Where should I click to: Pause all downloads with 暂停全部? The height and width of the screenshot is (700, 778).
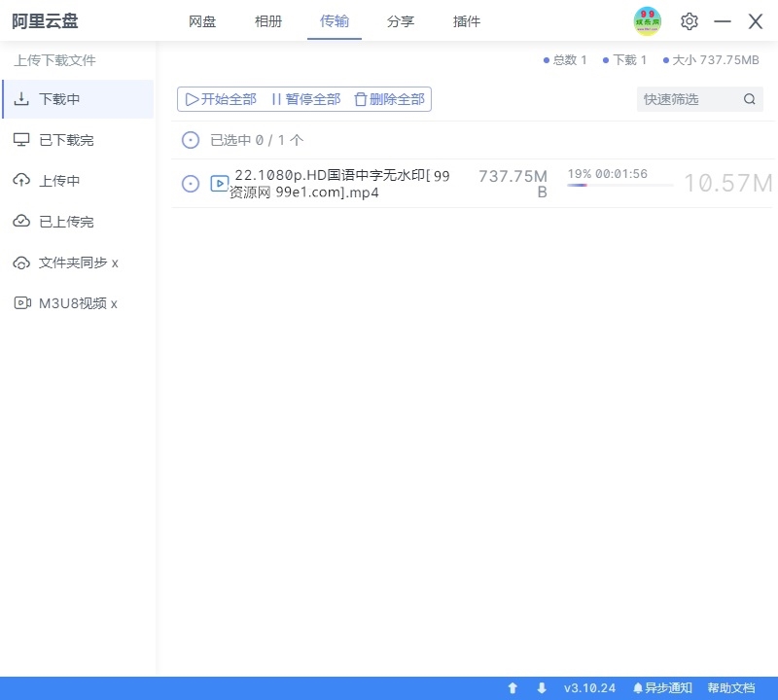(306, 99)
